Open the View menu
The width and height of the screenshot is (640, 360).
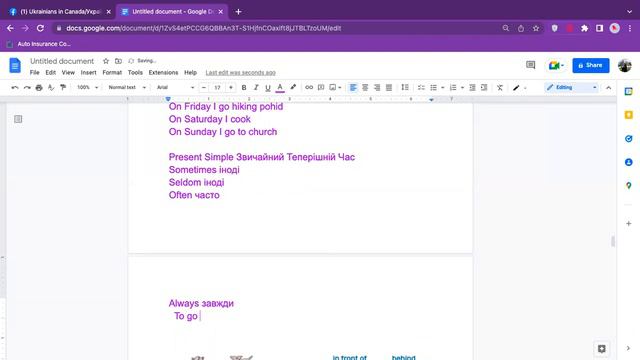tap(68, 73)
